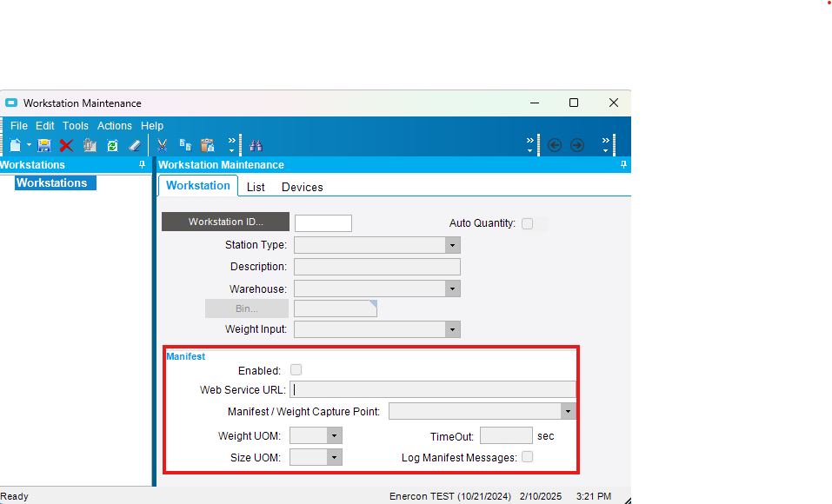Close the Workstation Maintenance window
This screenshot has height=504, width=832.
point(614,103)
